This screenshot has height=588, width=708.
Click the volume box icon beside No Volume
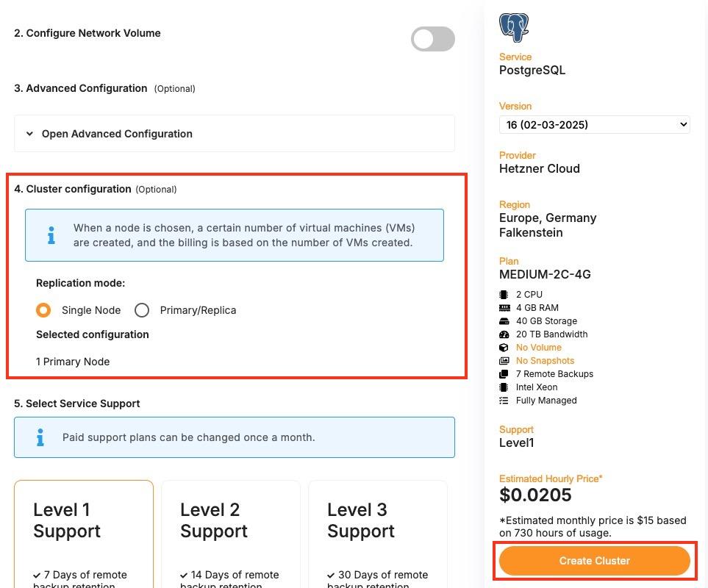tap(504, 348)
